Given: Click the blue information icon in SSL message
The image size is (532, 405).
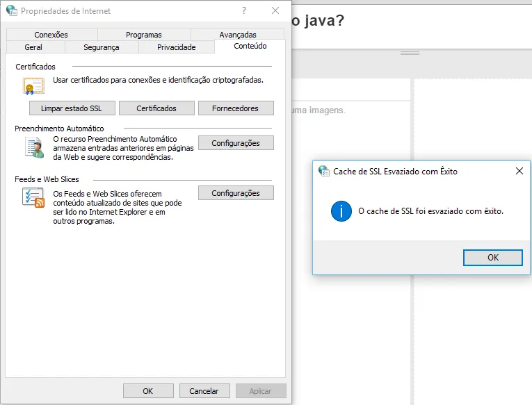Looking at the screenshot, I should coord(341,211).
